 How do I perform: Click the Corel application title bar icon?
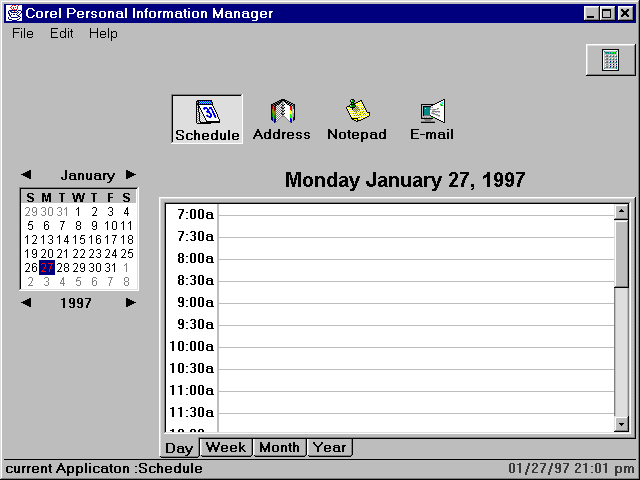click(13, 13)
